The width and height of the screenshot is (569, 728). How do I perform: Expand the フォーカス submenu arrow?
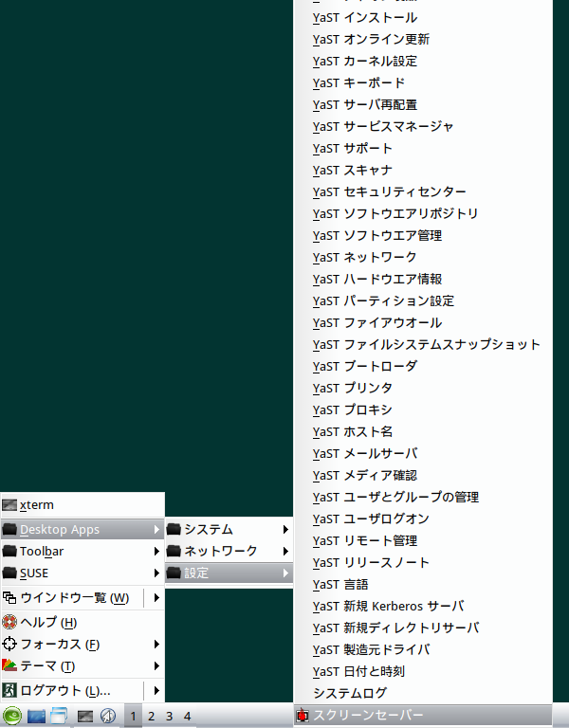156,644
